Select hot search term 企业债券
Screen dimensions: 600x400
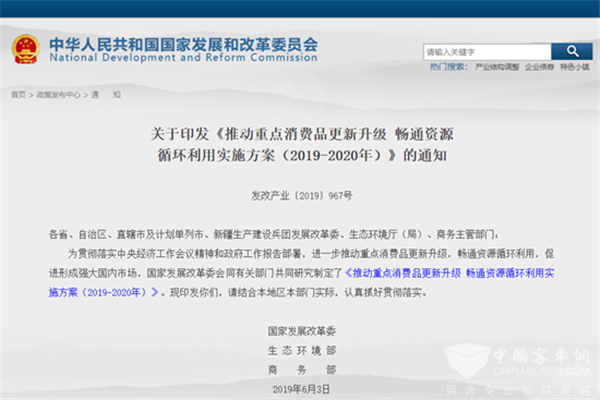tap(540, 67)
